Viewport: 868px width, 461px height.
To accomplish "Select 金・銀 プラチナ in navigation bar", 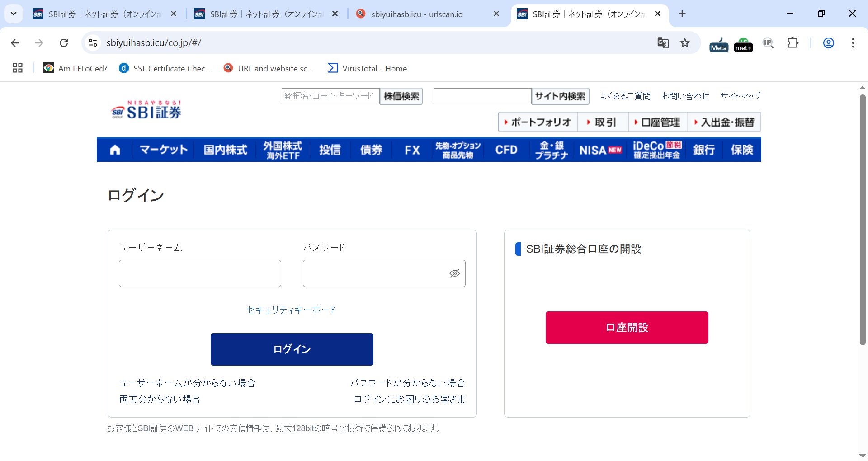I will (x=552, y=150).
